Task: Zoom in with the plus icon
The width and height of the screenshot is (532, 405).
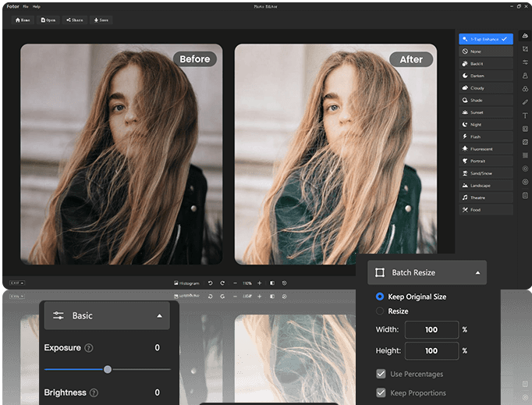Action: (259, 282)
